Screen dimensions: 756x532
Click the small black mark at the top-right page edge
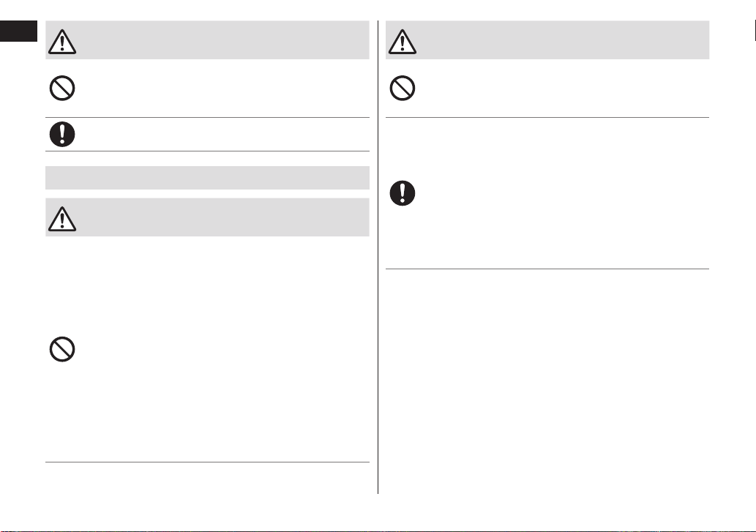[x=755, y=31]
